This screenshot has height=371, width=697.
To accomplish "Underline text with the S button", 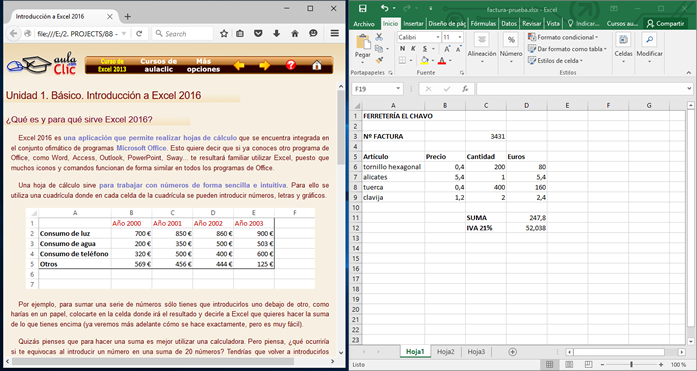I will [x=425, y=49].
